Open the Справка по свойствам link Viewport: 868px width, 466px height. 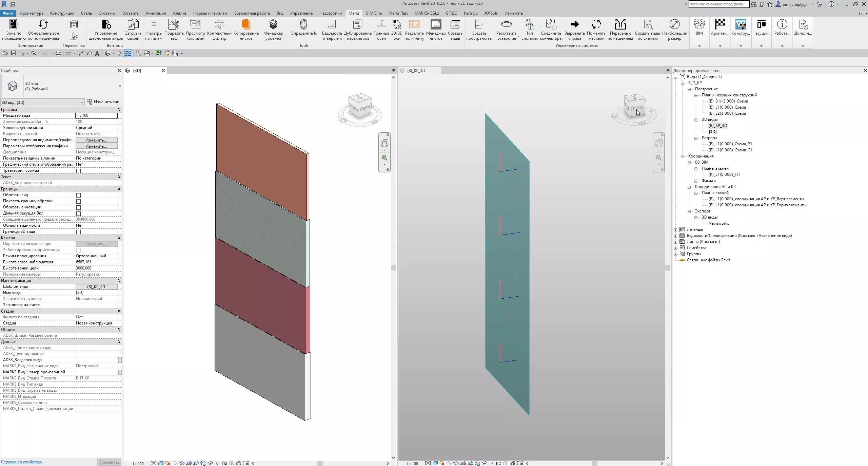coord(22,462)
